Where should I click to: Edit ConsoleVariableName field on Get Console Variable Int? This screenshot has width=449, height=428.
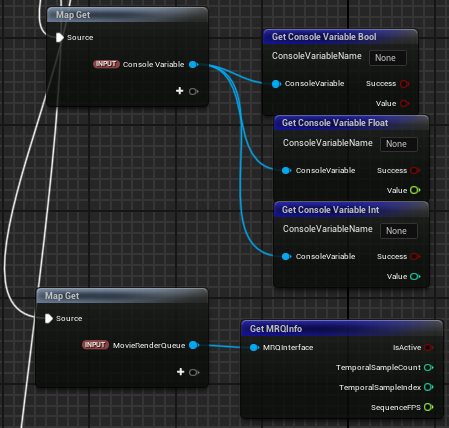click(x=399, y=231)
